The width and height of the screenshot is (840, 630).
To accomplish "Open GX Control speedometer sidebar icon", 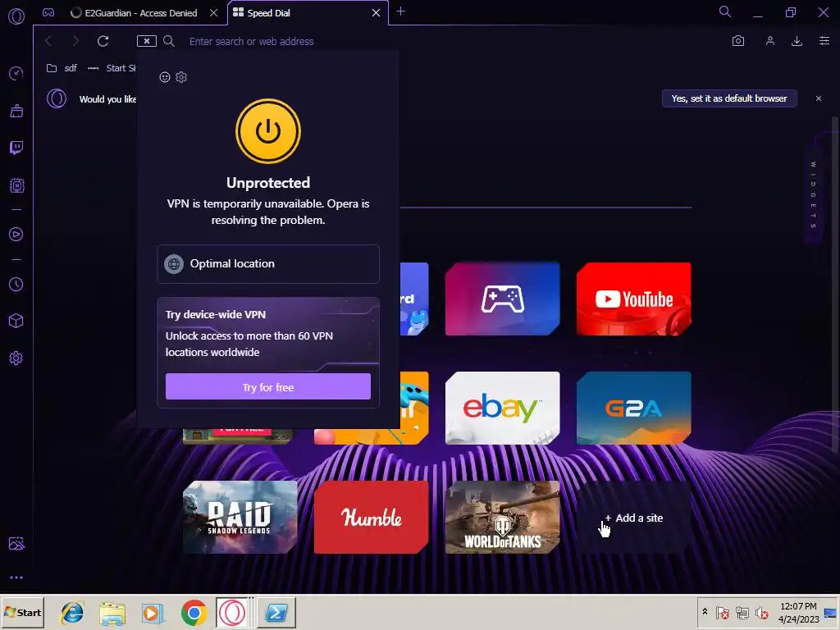I will 16,73.
